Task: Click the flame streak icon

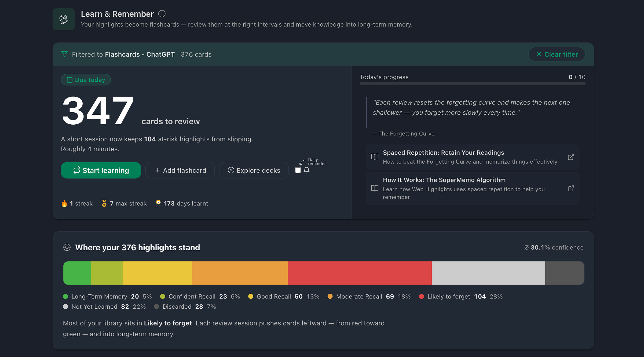Action: [x=64, y=203]
